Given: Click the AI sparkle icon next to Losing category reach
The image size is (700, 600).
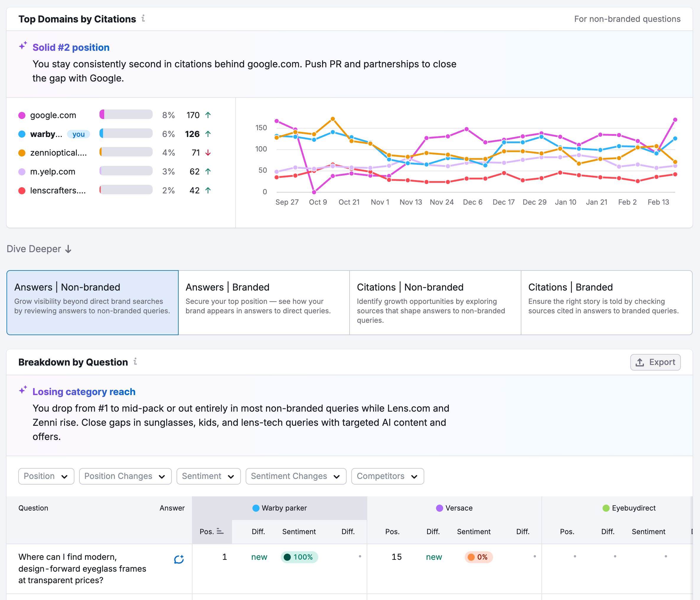Looking at the screenshot, I should pos(23,389).
